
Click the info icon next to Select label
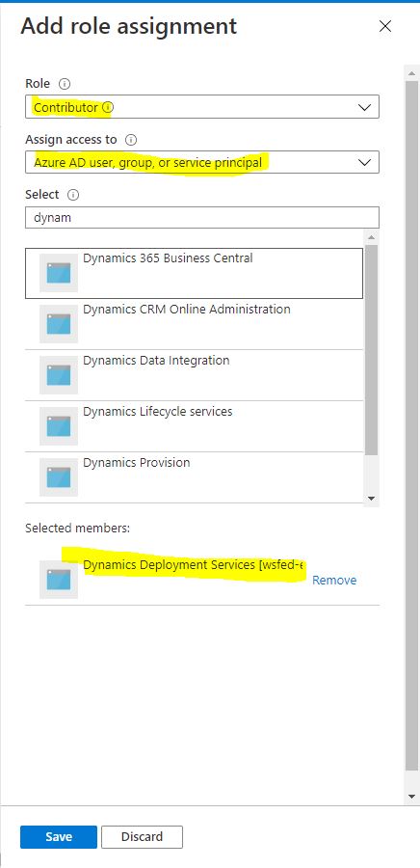pyautogui.click(x=73, y=195)
